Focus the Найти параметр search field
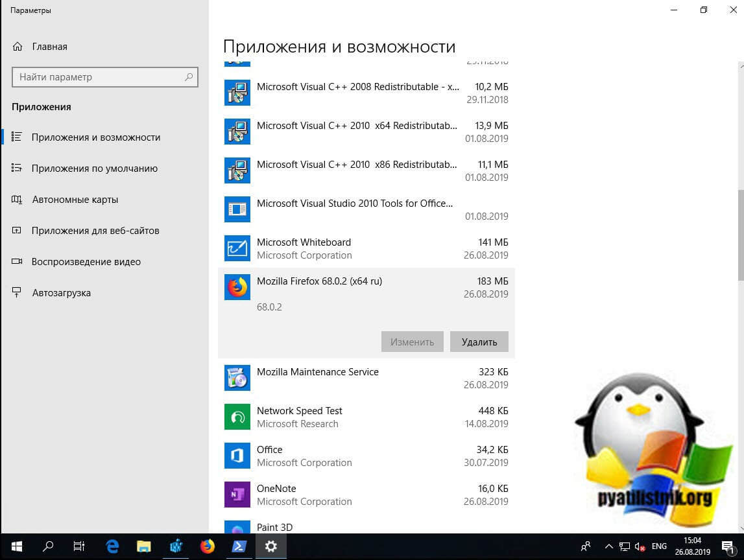Image resolution: width=744 pixels, height=560 pixels. 105,77
